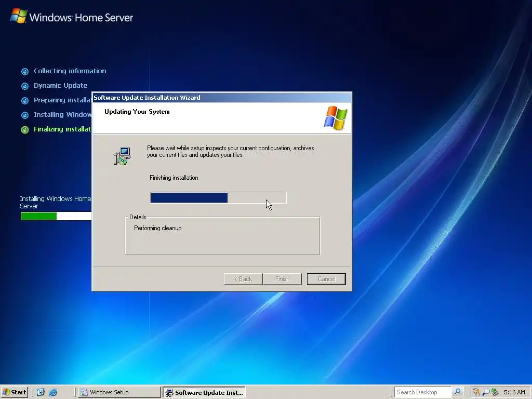Launch Internet Explorer from Quick Launch
The image size is (532, 399).
(54, 392)
